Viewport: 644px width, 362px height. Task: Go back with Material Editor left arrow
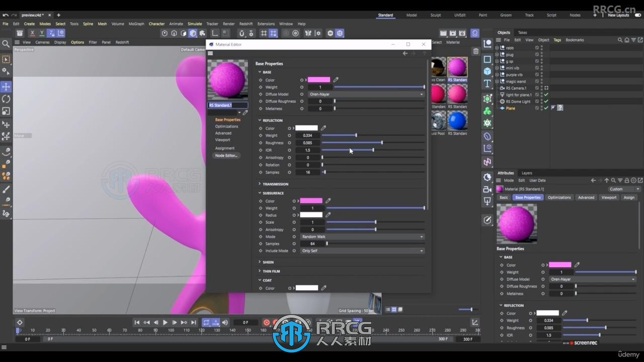(x=405, y=53)
